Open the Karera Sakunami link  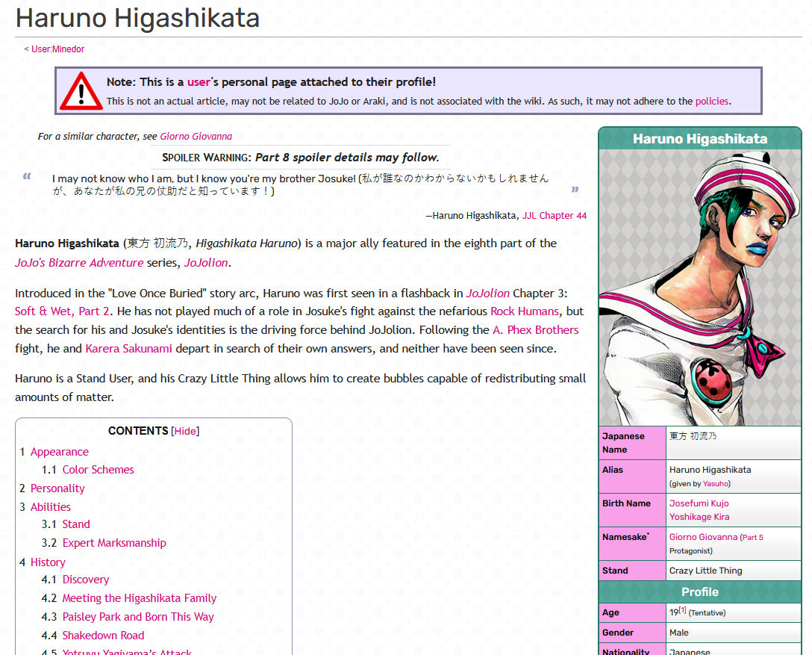(128, 349)
